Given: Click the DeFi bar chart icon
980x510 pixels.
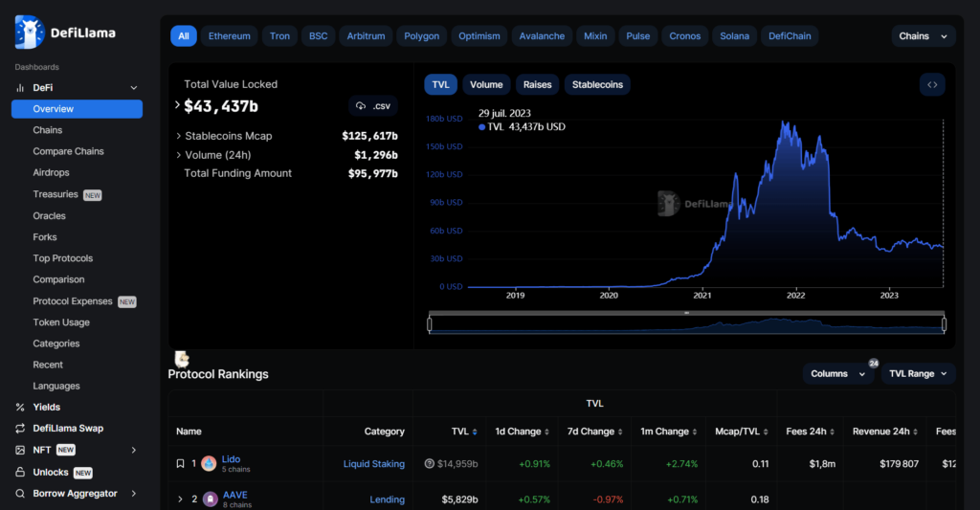Looking at the screenshot, I should tap(20, 87).
